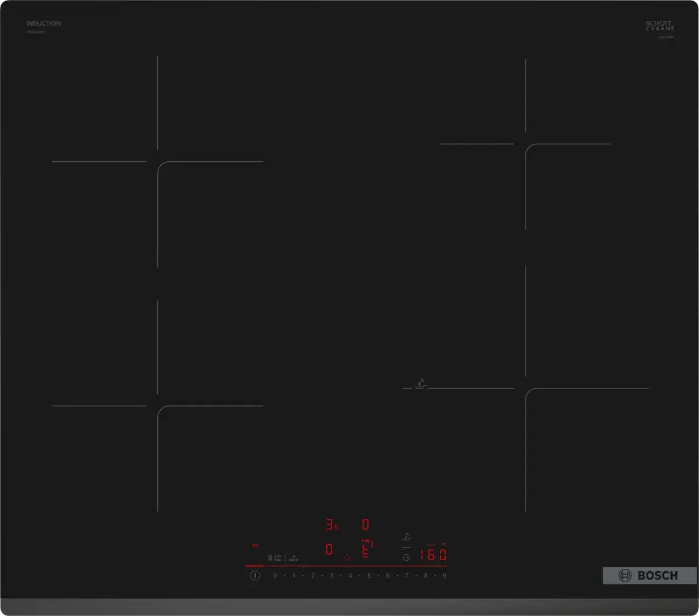Image resolution: width=699 pixels, height=616 pixels.
Task: Set power level 4 on the touch slider
Action: coord(350,576)
